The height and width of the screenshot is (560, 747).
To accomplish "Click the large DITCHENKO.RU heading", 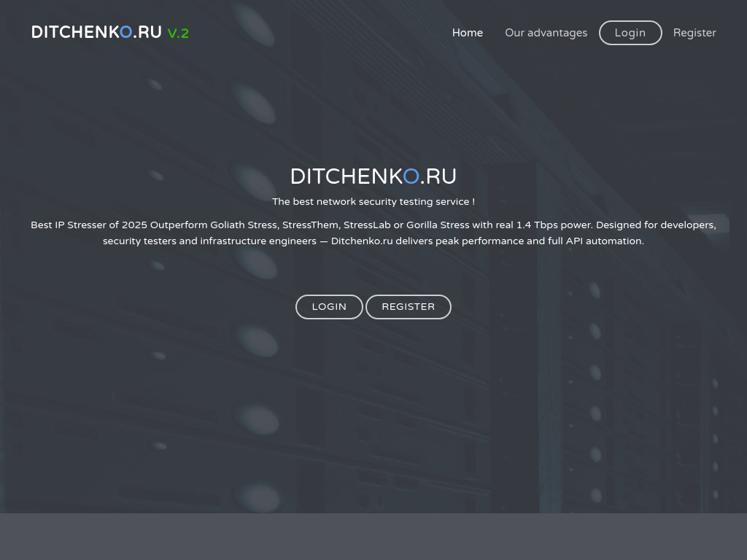I will (373, 176).
